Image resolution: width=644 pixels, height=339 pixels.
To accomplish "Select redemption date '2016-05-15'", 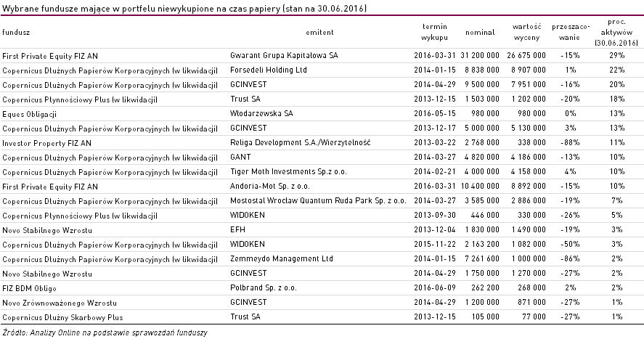I will [435, 113].
